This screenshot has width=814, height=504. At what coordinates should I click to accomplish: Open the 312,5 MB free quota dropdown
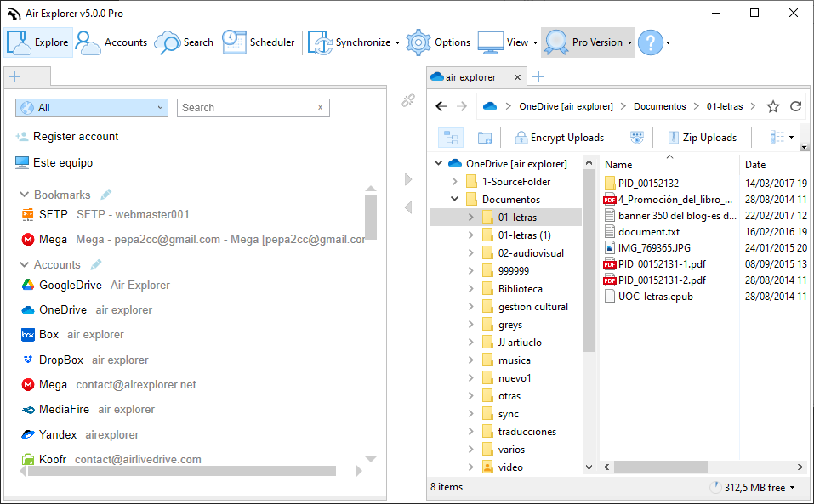[x=754, y=487]
